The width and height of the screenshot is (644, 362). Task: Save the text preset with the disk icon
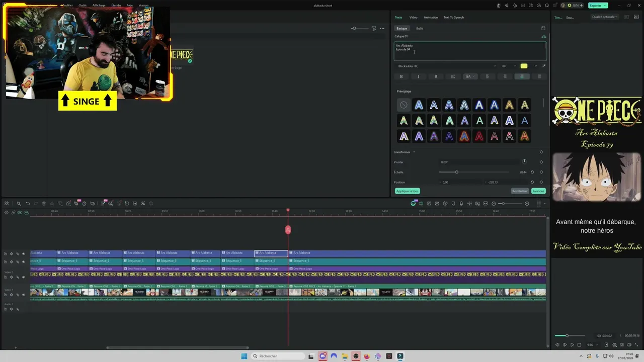(x=543, y=28)
